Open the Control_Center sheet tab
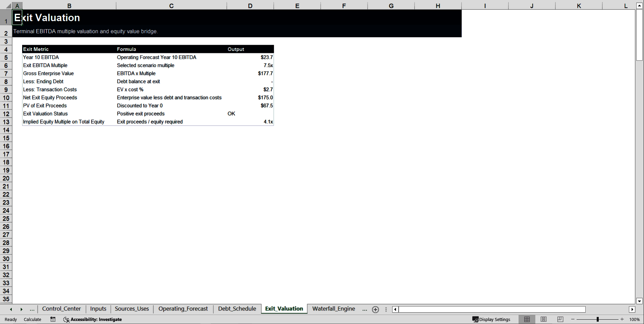This screenshot has height=324, width=644. 61,309
